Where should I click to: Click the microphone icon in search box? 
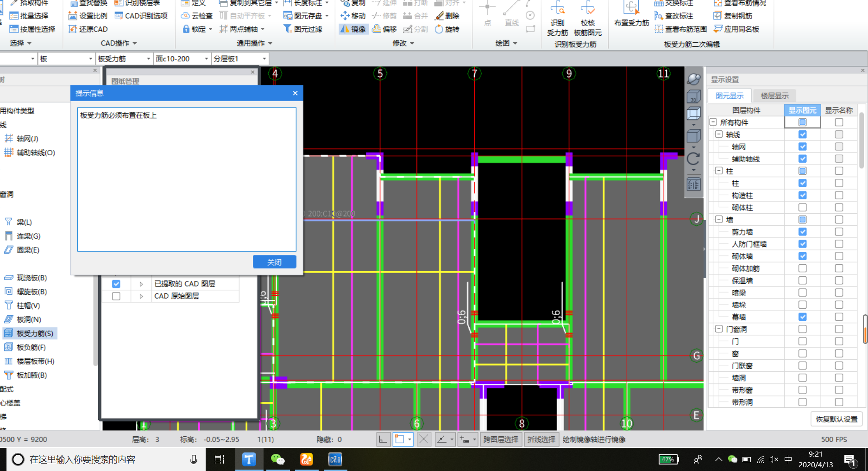tap(194, 459)
